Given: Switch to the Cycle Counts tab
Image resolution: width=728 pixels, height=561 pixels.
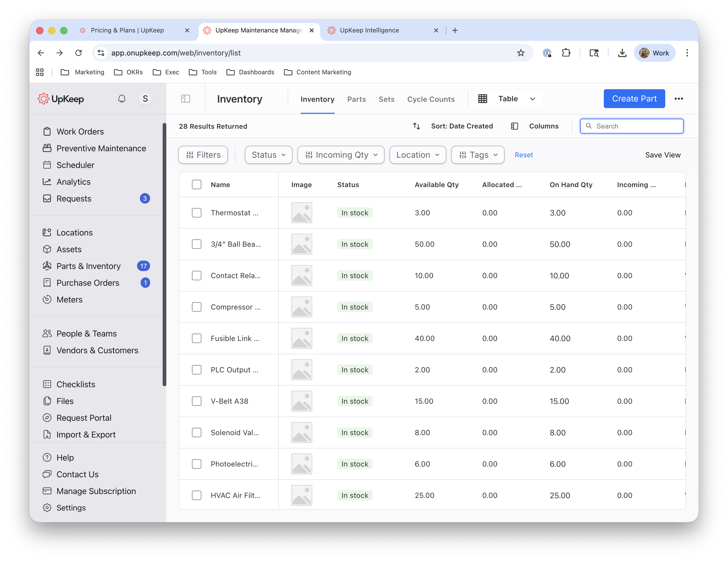Looking at the screenshot, I should pyautogui.click(x=431, y=99).
